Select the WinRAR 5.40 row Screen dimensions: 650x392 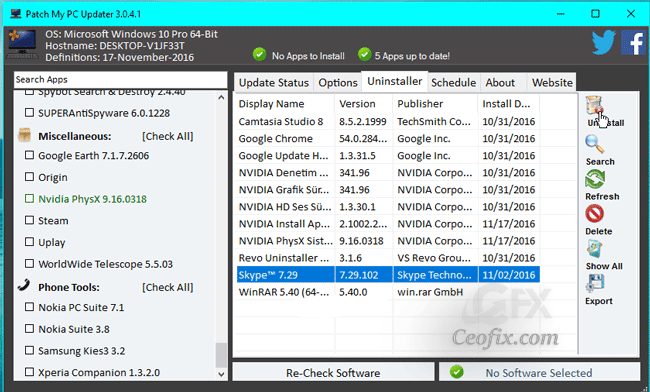[388, 292]
